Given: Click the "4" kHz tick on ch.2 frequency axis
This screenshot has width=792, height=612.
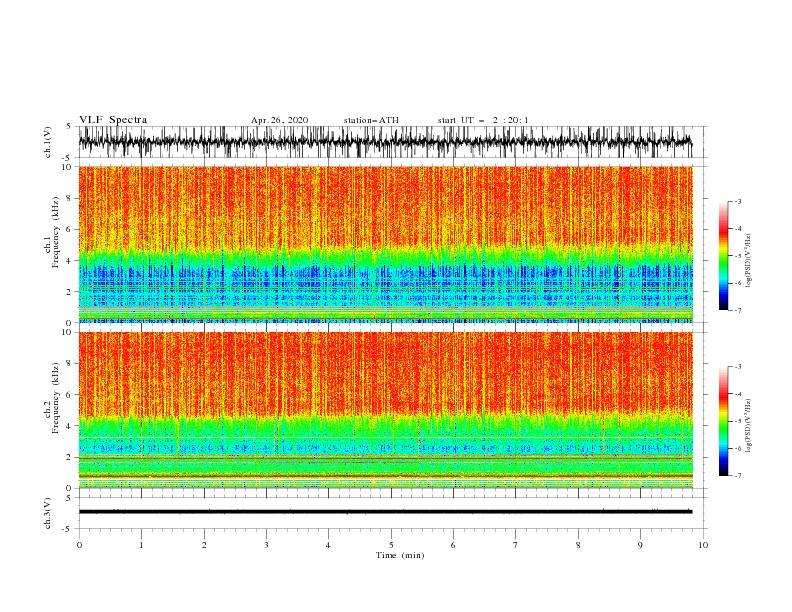Looking at the screenshot, I should pos(69,426).
